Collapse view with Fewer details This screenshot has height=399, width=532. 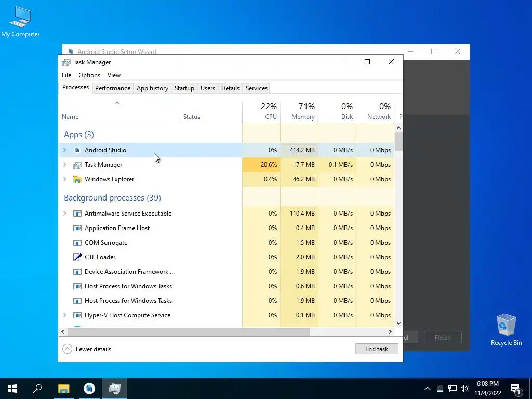87,349
